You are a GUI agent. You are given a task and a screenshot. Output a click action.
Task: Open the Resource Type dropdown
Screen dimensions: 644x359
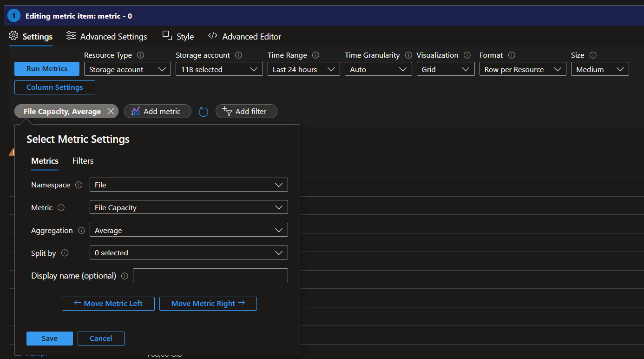[127, 69]
